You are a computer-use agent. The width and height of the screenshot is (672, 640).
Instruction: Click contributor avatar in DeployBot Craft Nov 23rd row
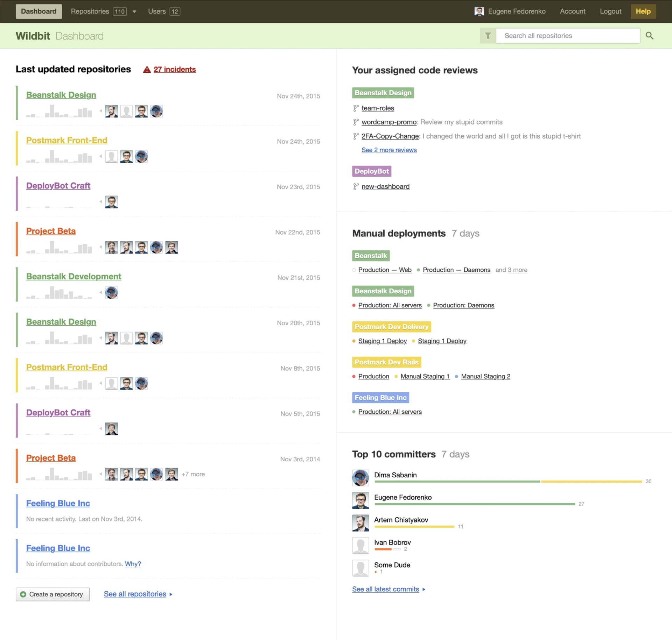[112, 202]
